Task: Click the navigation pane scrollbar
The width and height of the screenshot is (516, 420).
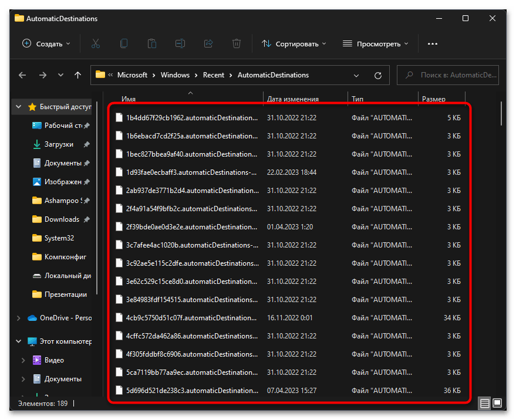Action: coord(97,197)
